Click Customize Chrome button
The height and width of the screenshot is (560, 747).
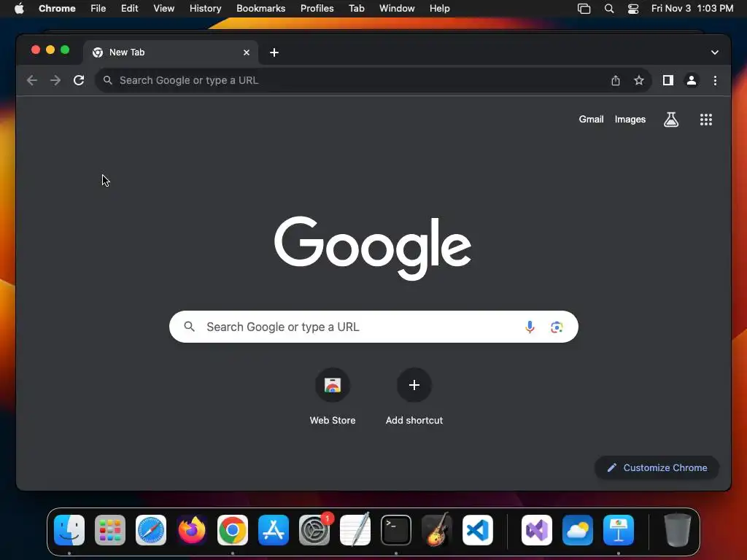coord(657,467)
